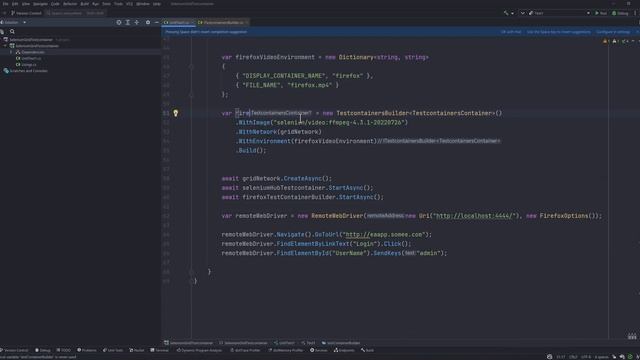The width and height of the screenshot is (640, 360).
Task: Open the dotTrace Profiler tool window
Action: point(246,350)
